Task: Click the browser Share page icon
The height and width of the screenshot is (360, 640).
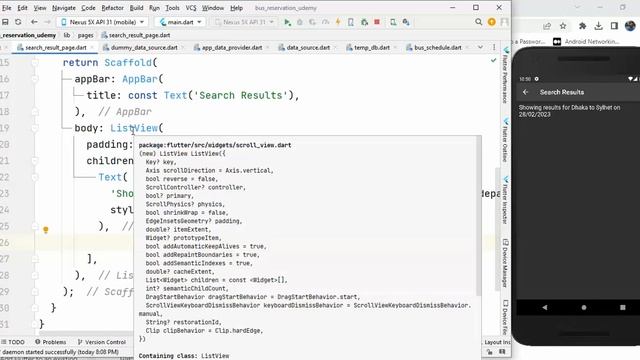Action: pyautogui.click(x=547, y=26)
